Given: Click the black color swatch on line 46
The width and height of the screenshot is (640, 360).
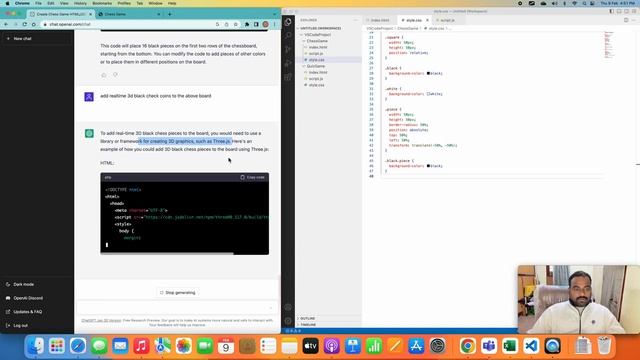Looking at the screenshot, I should pos(428,166).
